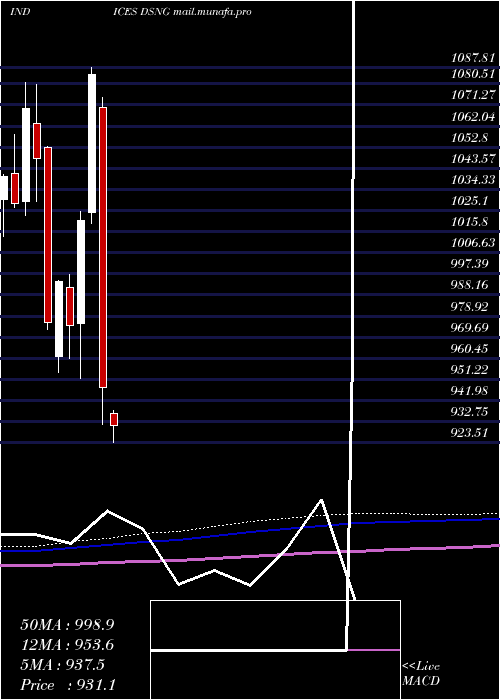Click the 1025.1 price label

click(x=471, y=200)
